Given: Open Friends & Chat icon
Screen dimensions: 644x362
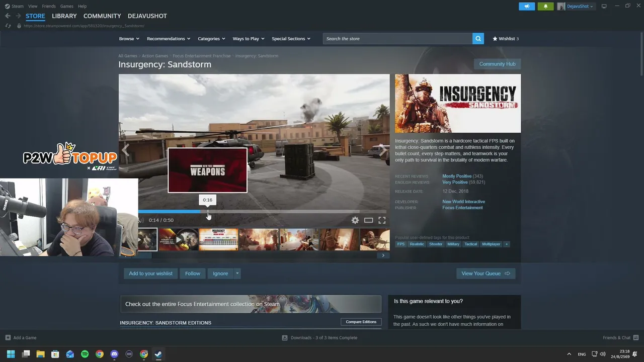Looking at the screenshot, I should [636, 338].
